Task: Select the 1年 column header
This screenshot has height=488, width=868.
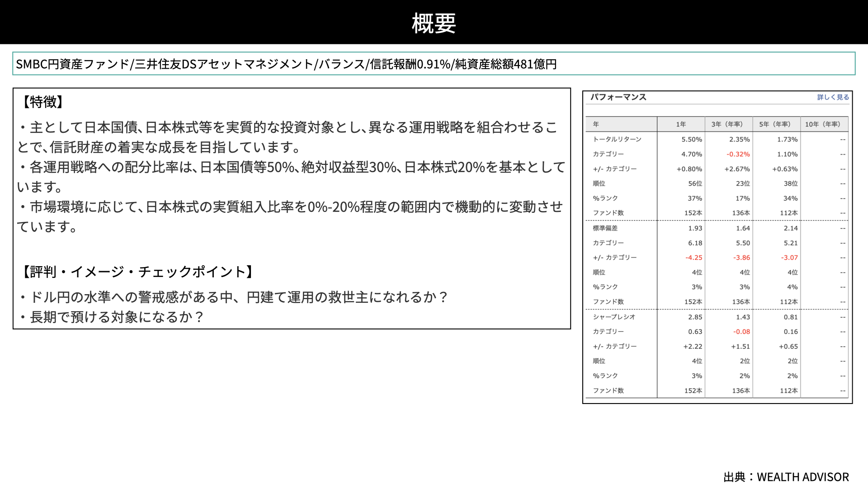Action: [681, 124]
